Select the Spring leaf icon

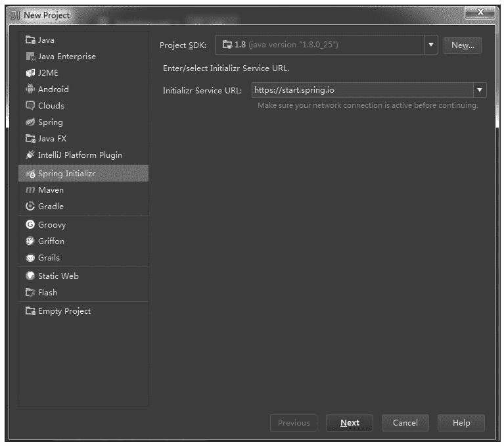30,122
